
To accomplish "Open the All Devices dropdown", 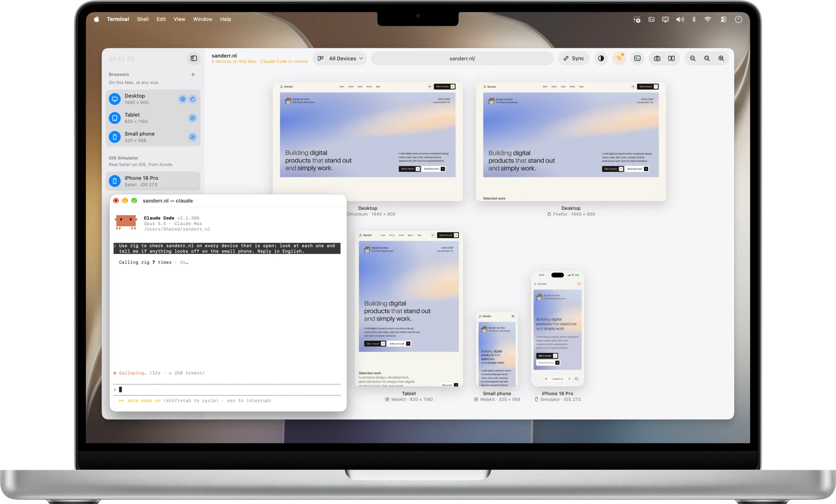I will [340, 58].
